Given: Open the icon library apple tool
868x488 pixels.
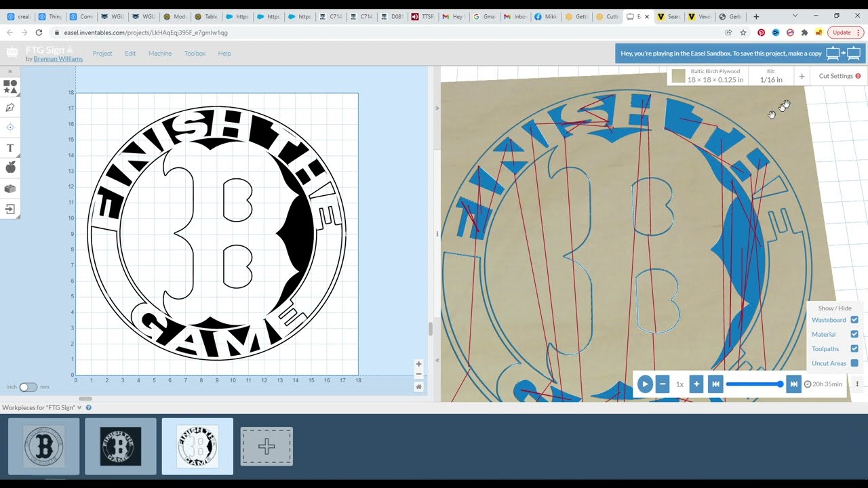Looking at the screenshot, I should (x=10, y=167).
